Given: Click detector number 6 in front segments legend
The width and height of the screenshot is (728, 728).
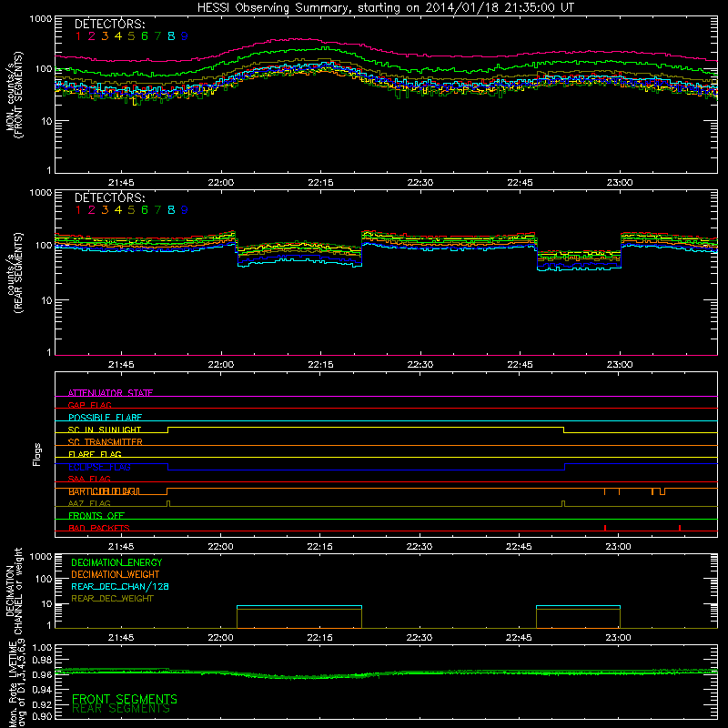Looking at the screenshot, I should (145, 36).
